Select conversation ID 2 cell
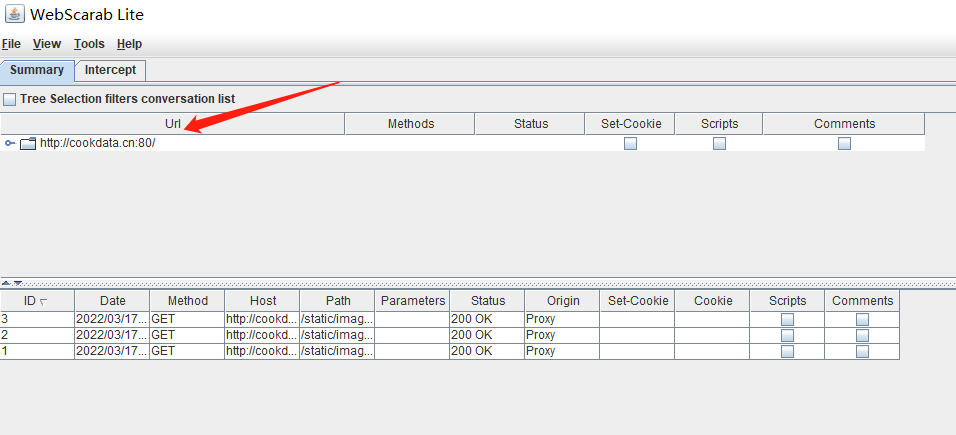 coord(37,335)
